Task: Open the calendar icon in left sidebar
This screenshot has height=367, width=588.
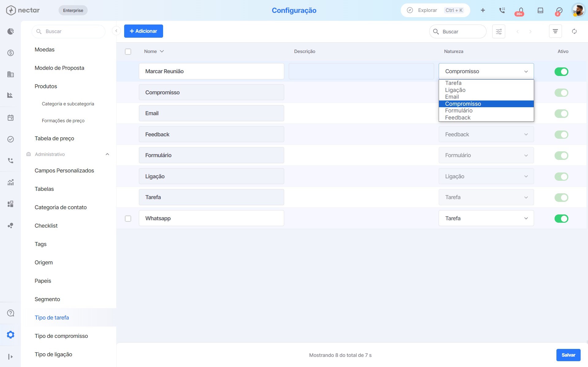Action: (x=10, y=118)
